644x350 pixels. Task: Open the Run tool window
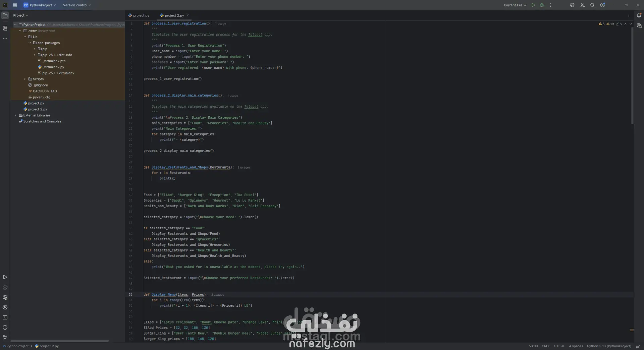5,277
